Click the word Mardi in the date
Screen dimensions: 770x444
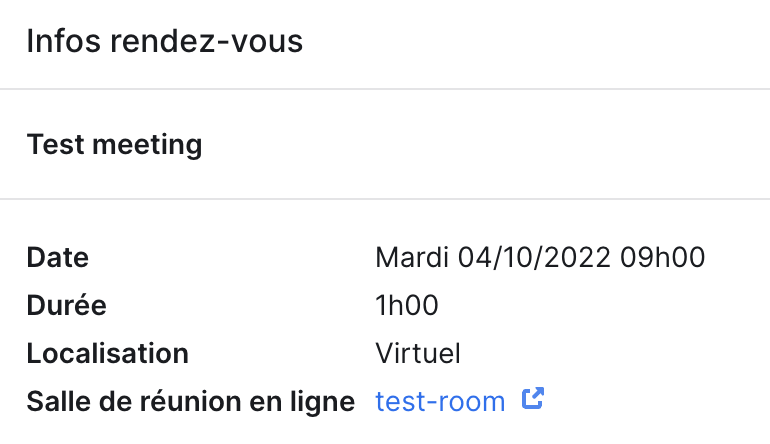[412, 257]
